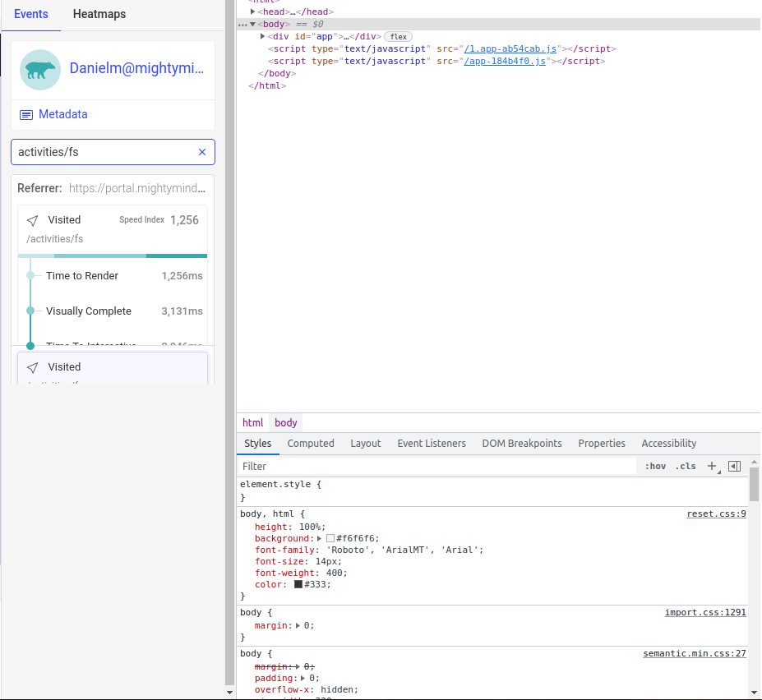Open the Computed tab in the styles pane

[311, 443]
